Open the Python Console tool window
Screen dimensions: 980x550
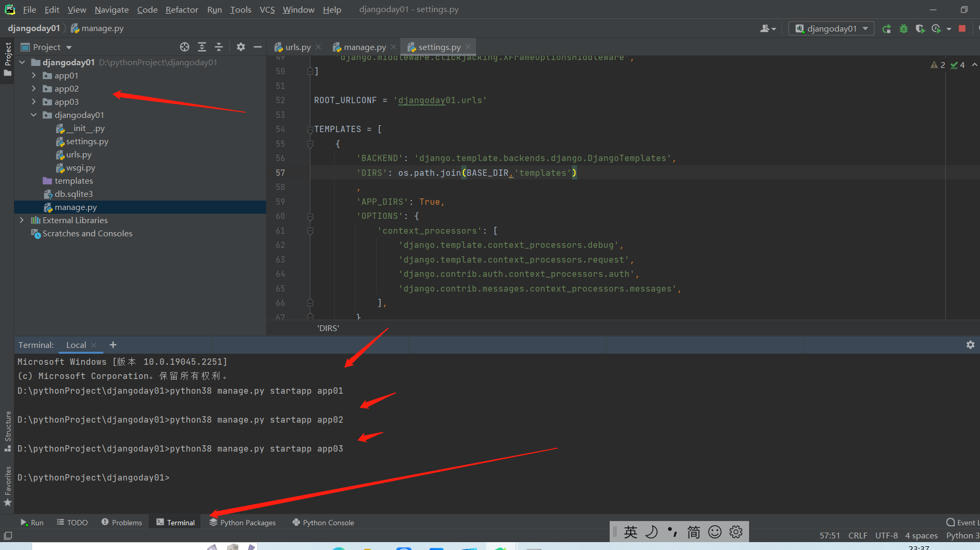tap(323, 523)
